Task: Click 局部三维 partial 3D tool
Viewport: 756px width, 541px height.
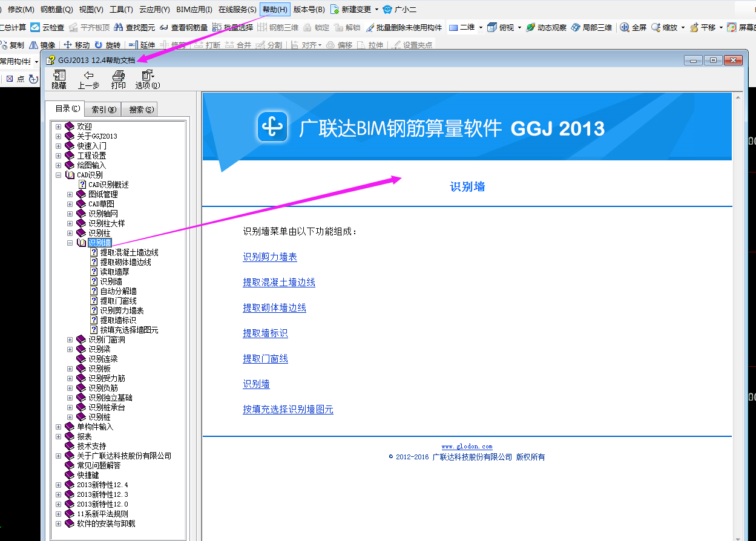Action: coord(591,27)
